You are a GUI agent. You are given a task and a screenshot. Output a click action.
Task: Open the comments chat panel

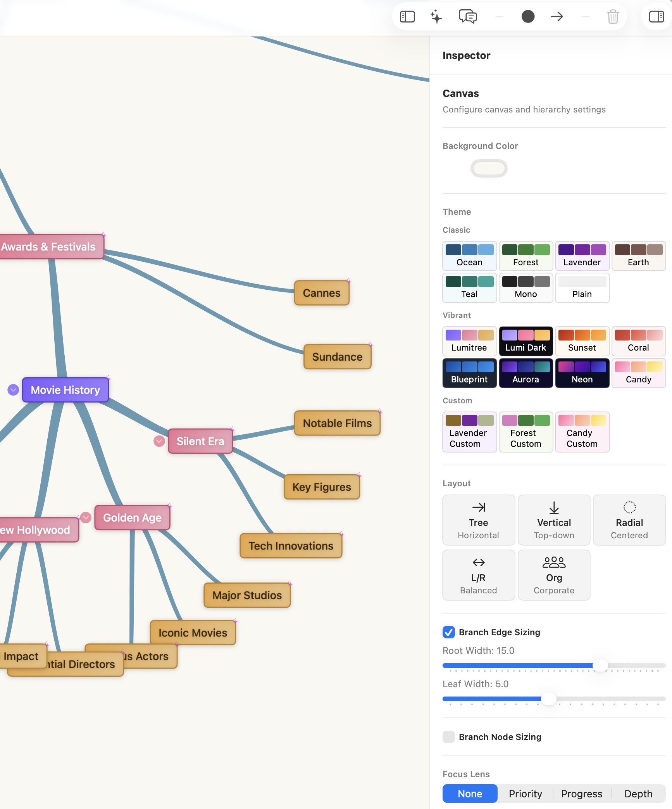pos(467,16)
